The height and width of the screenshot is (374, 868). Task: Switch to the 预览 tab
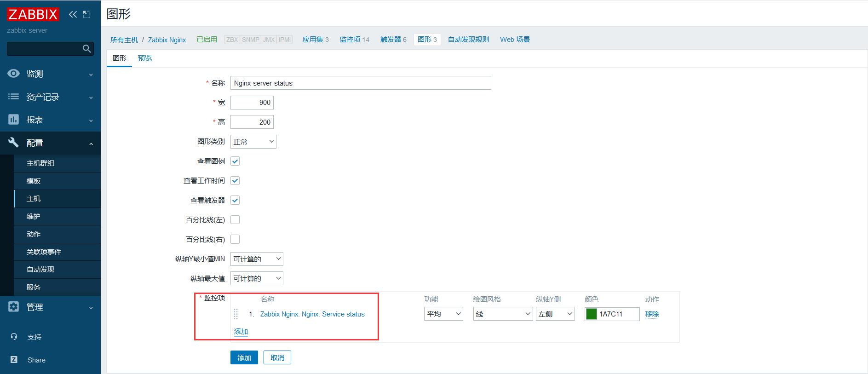click(145, 58)
